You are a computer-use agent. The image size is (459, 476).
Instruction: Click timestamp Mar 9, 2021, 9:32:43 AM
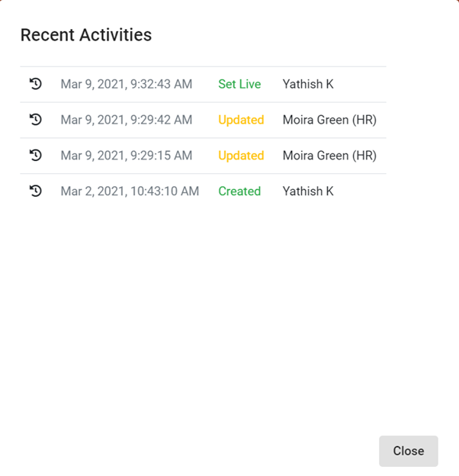point(127,84)
